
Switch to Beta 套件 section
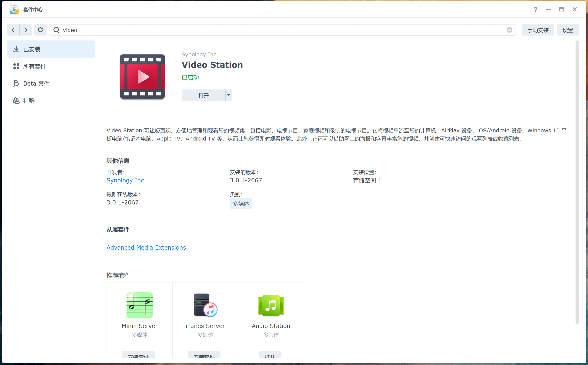51,83
